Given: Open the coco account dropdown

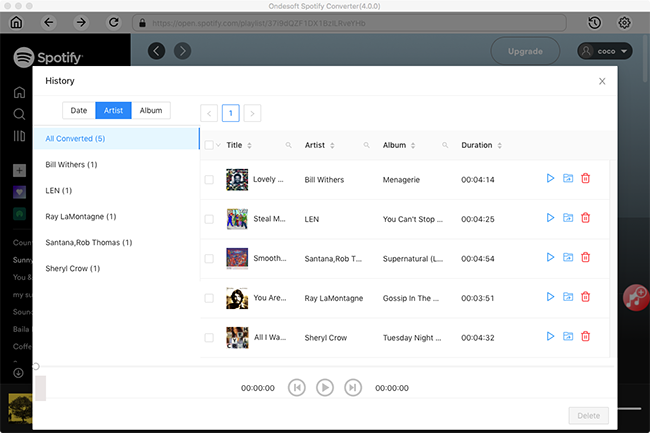Looking at the screenshot, I should pyautogui.click(x=605, y=51).
